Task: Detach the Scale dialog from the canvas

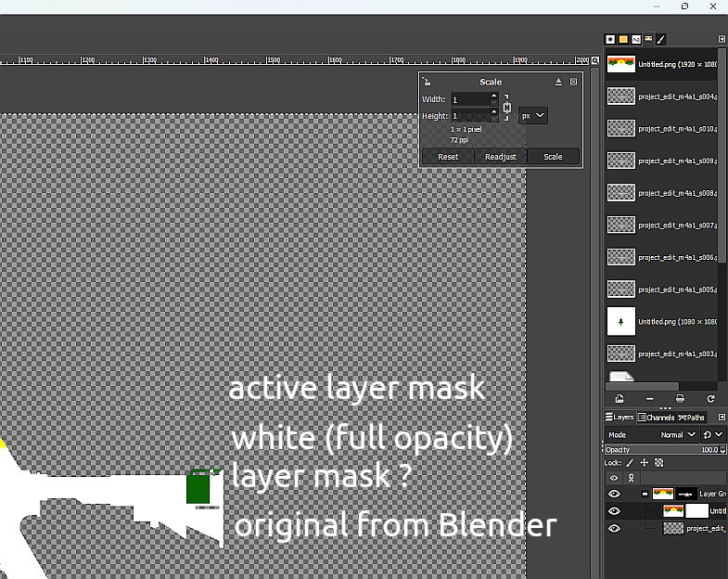Action: (x=558, y=82)
